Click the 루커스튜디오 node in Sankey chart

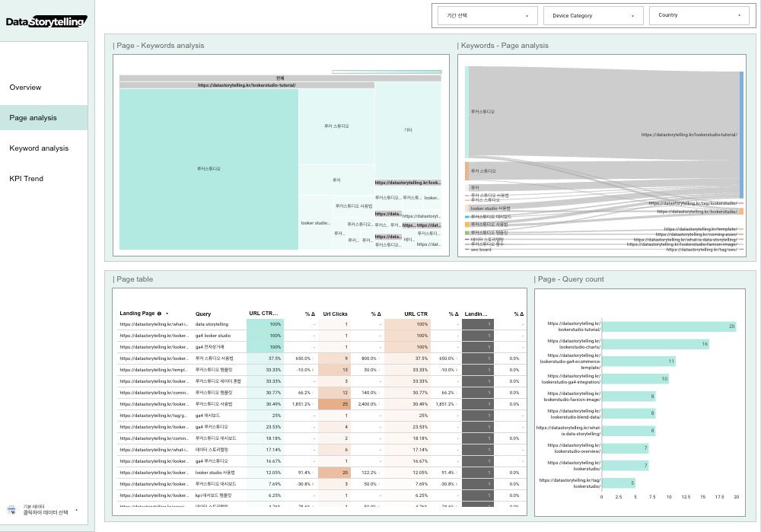(x=467, y=112)
